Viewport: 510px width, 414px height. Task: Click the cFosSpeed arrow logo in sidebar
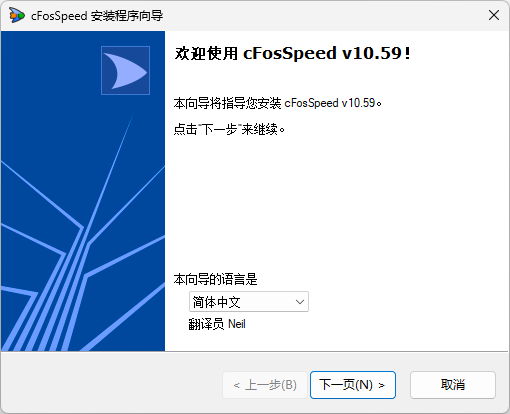click(125, 70)
